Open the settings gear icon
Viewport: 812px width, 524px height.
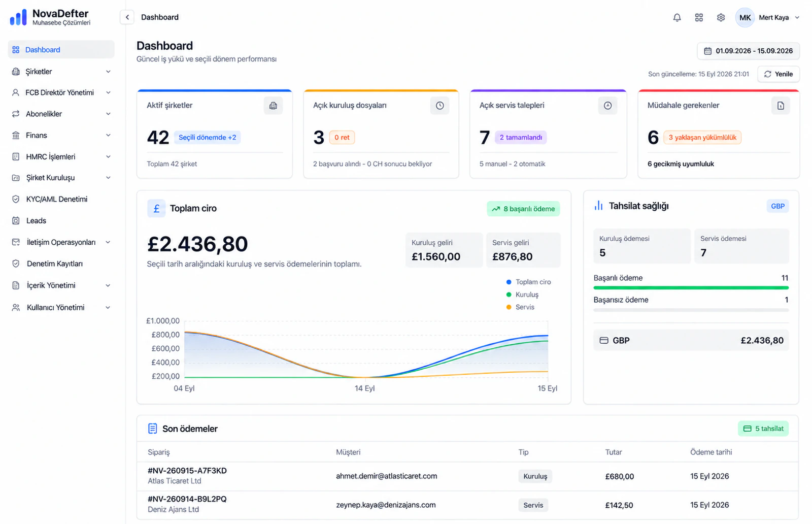[x=721, y=17]
